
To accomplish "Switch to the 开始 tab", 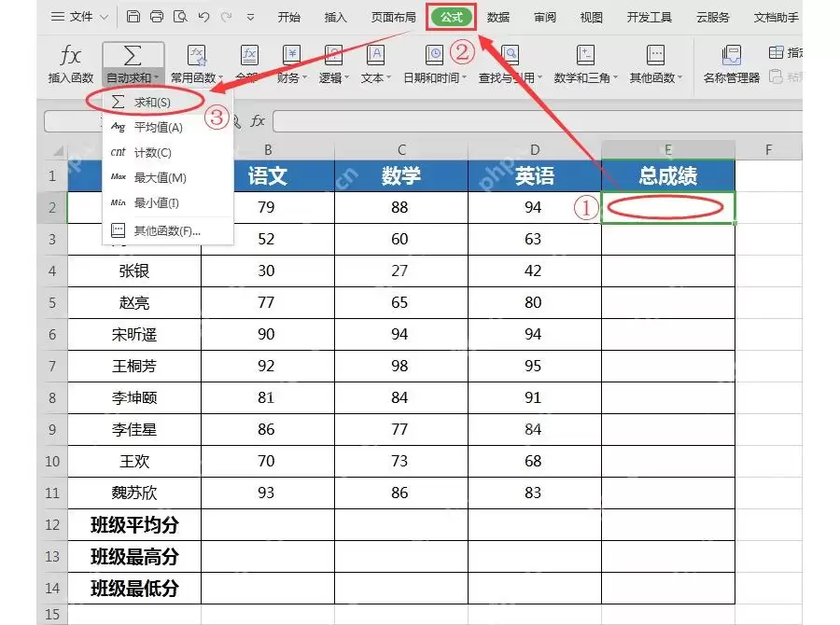I will click(288, 17).
